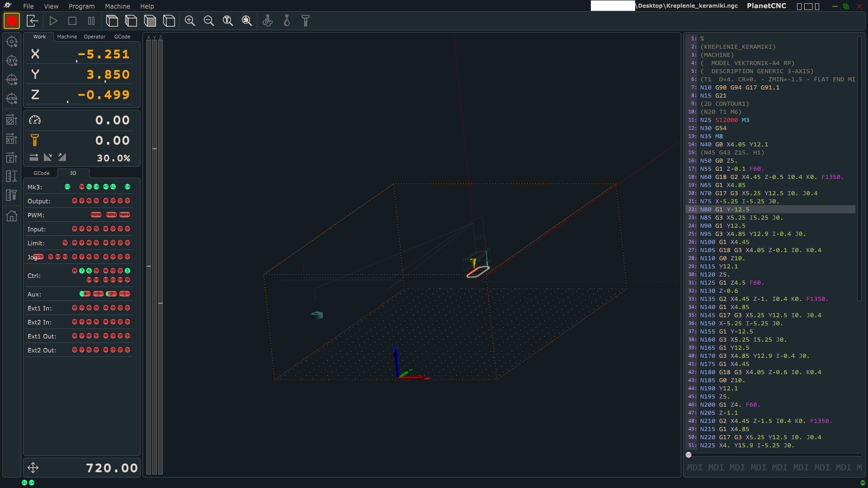Zoom to tool with the screw magnifier icon
Screen dimensions: 868x488
click(x=228, y=21)
